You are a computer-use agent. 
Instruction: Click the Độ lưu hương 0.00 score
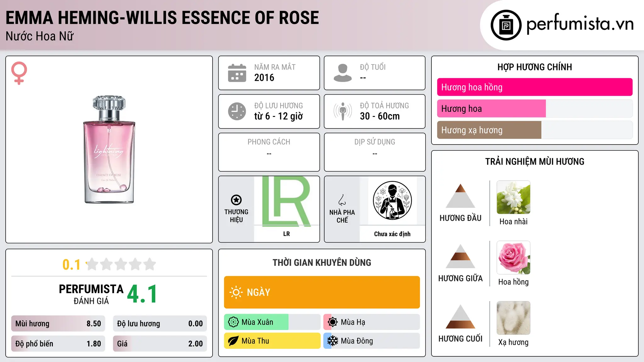tap(160, 324)
